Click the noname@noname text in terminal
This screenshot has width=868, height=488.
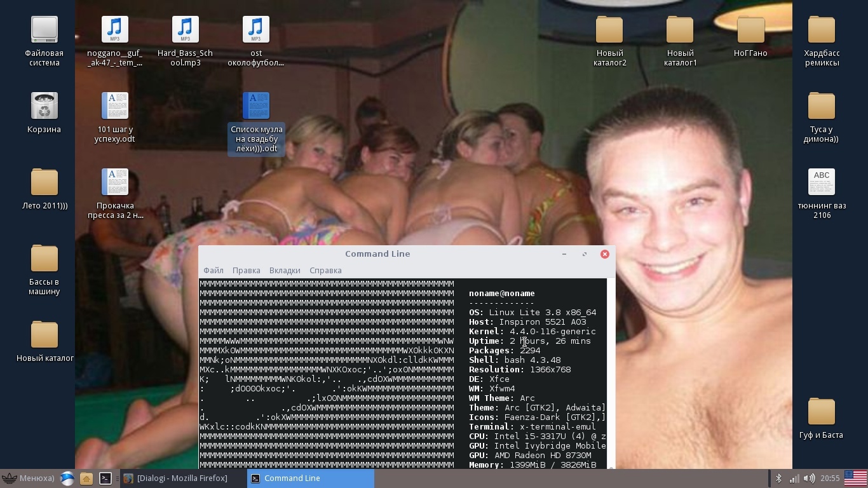[502, 294]
